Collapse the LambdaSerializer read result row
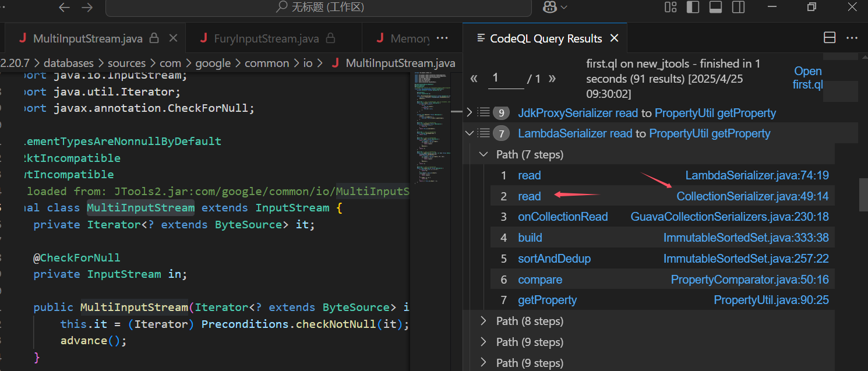 click(470, 133)
